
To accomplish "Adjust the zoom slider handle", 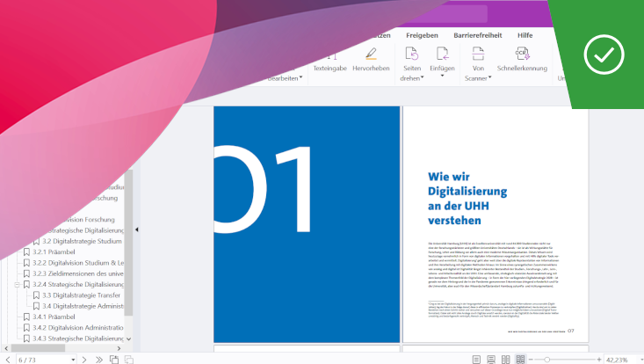I will point(546,360).
